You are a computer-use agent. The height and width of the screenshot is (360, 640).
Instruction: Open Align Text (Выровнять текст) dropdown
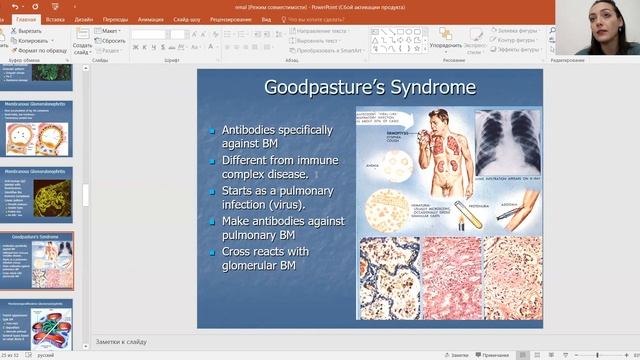314,41
